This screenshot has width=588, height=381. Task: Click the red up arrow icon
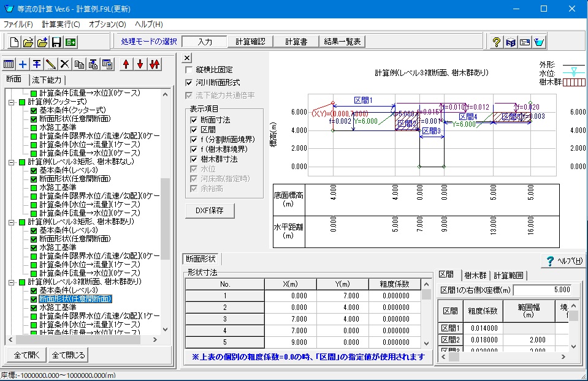pyautogui.click(x=126, y=64)
